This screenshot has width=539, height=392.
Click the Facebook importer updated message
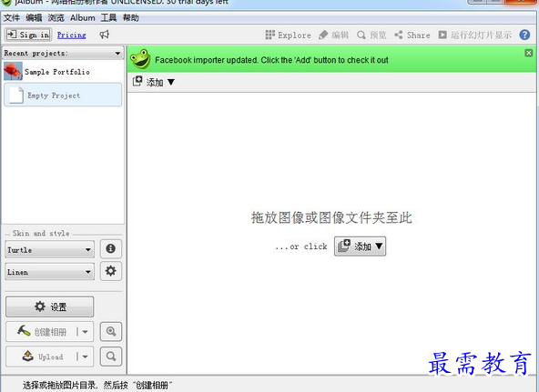[271, 60]
